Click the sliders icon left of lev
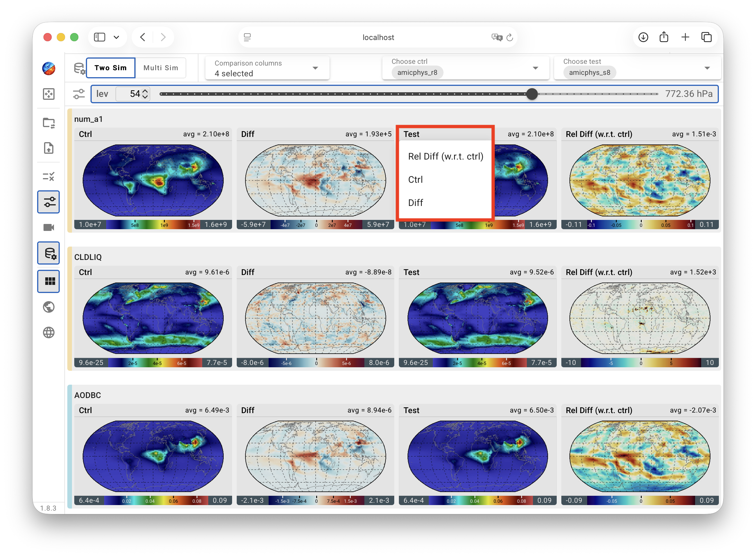 79,94
